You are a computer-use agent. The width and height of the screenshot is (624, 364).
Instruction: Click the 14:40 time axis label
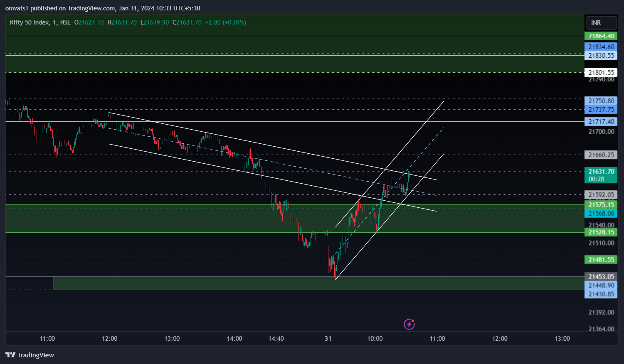point(276,339)
